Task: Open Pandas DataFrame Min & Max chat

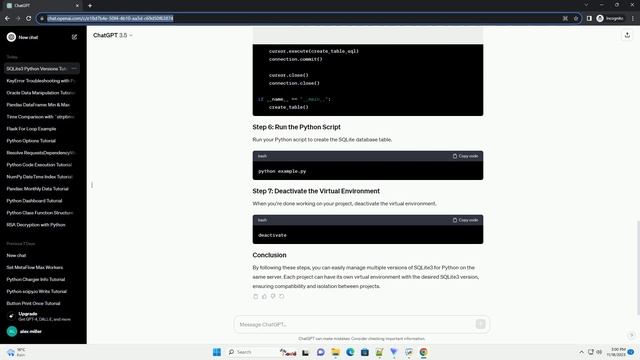Action: click(42, 104)
